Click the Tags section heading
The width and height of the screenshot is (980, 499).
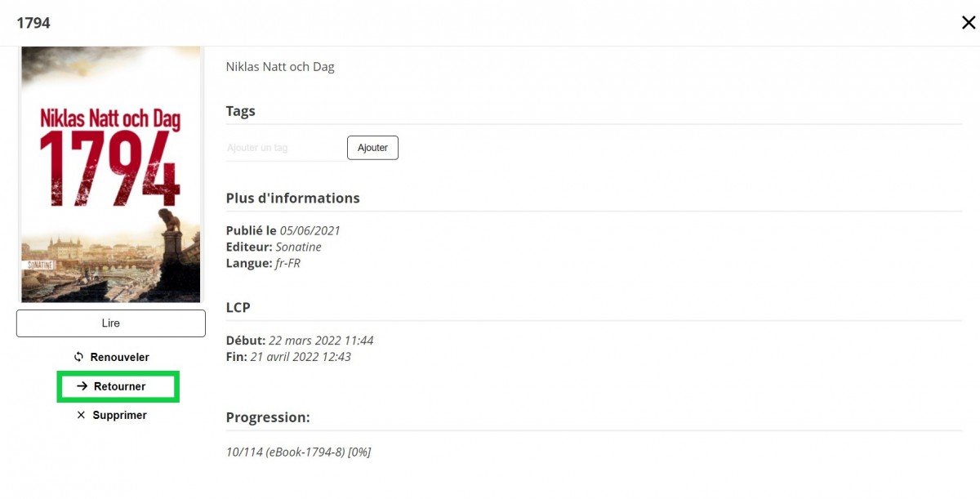pyautogui.click(x=241, y=111)
